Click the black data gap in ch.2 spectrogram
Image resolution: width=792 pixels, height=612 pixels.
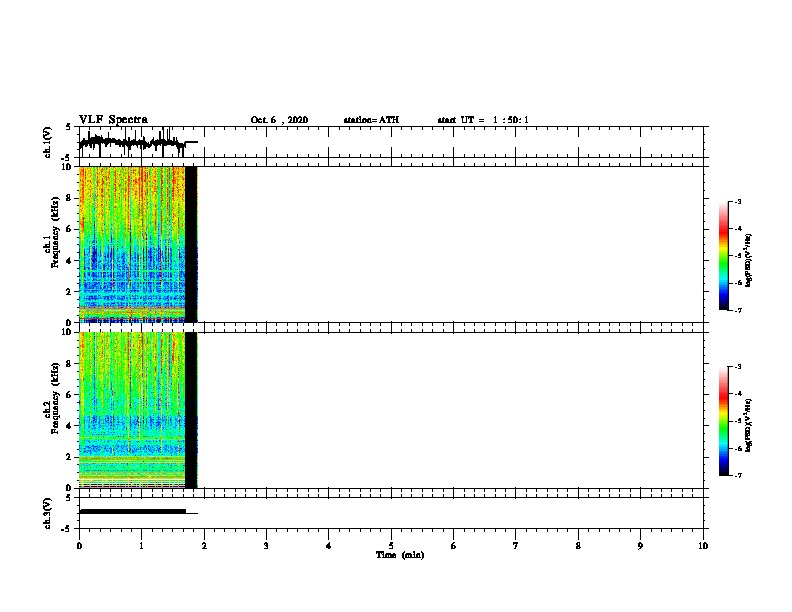point(191,410)
